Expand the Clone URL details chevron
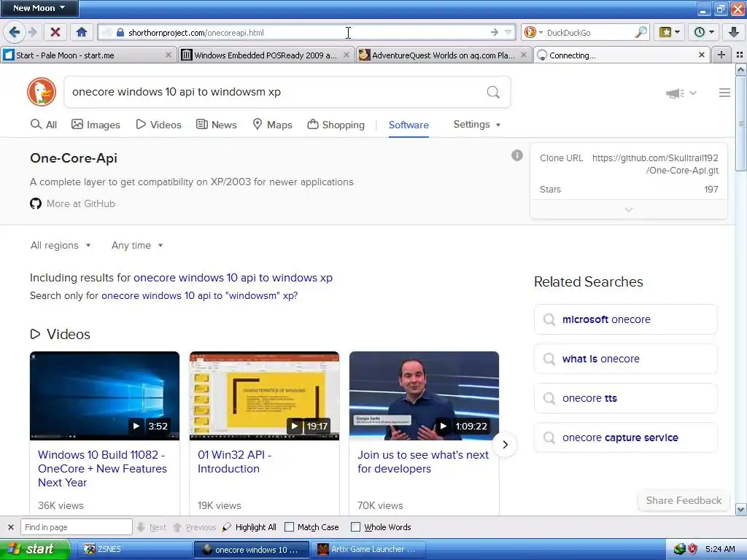 [x=629, y=210]
